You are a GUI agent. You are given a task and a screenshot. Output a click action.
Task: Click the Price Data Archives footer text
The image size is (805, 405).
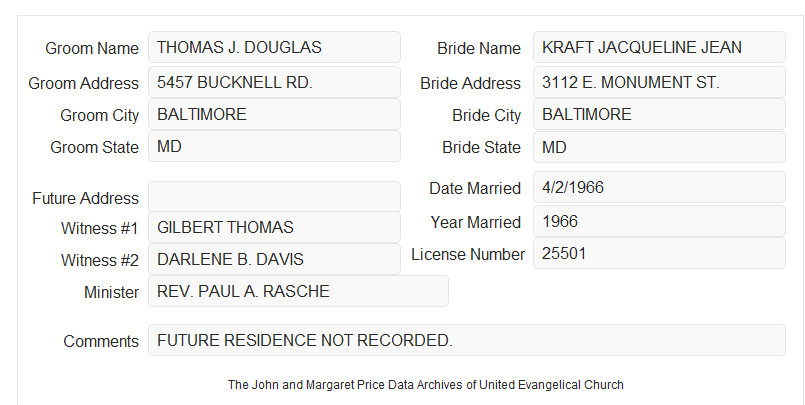pyautogui.click(x=426, y=385)
